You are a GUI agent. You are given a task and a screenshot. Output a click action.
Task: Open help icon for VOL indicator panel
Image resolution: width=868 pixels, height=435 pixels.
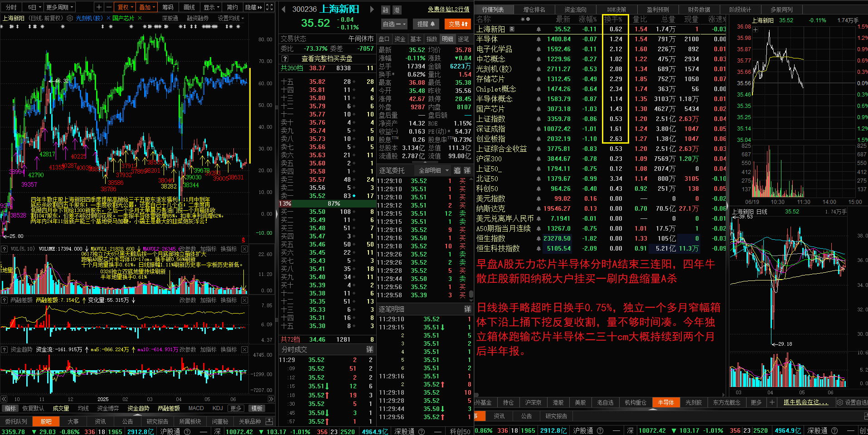pyautogui.click(x=4, y=249)
